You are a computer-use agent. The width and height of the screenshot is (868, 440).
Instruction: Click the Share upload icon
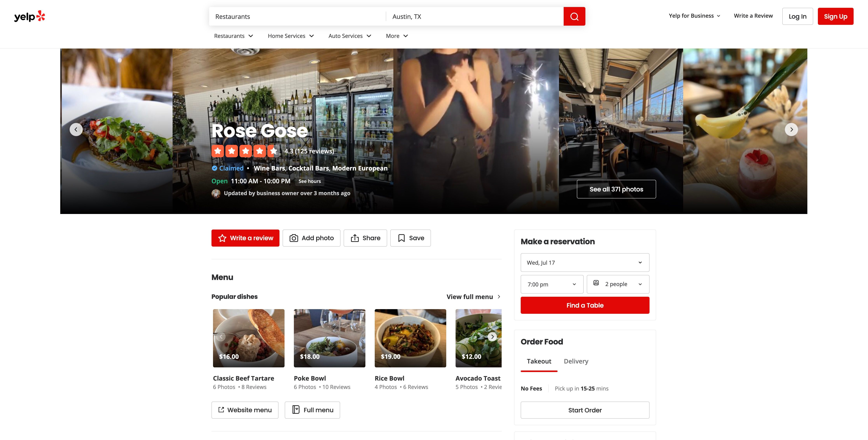pos(355,238)
